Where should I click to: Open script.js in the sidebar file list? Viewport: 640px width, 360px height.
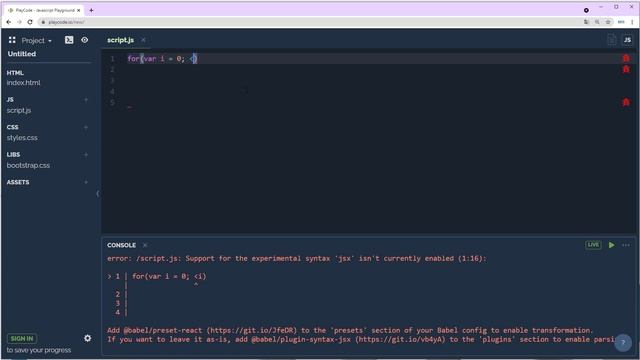[19, 110]
